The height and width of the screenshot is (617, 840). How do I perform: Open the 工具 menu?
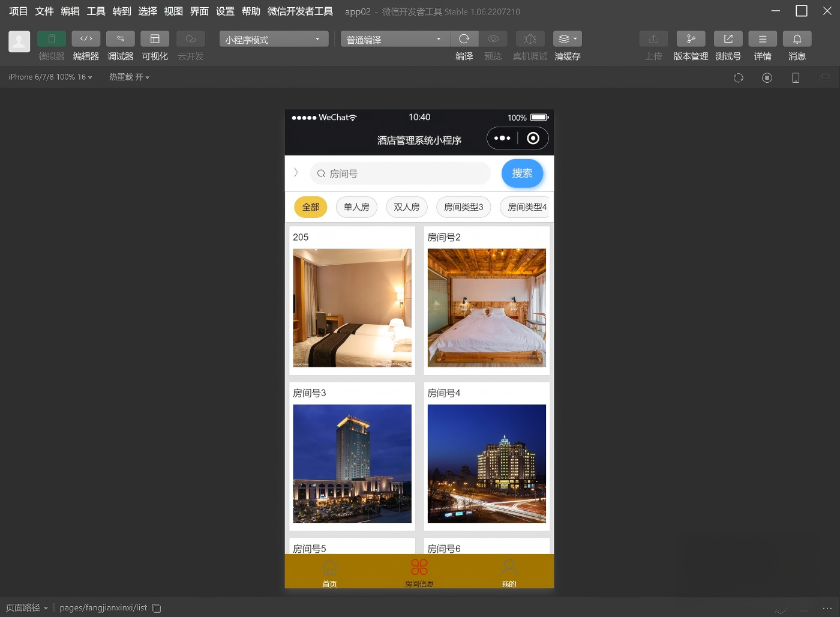[x=96, y=11]
